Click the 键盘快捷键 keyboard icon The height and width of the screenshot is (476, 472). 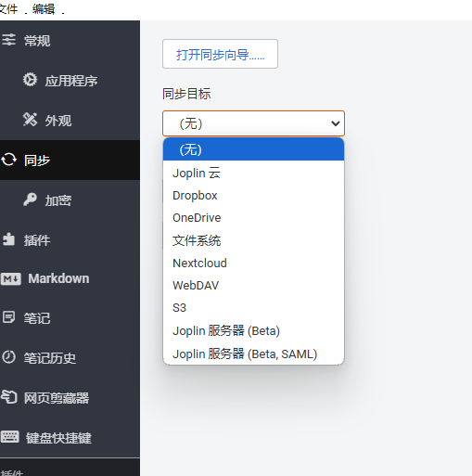10,437
